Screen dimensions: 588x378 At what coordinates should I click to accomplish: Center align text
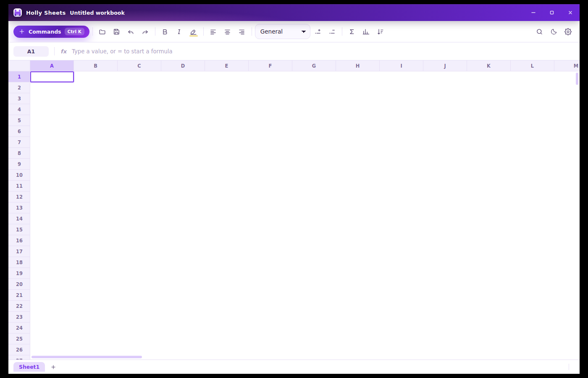point(227,32)
